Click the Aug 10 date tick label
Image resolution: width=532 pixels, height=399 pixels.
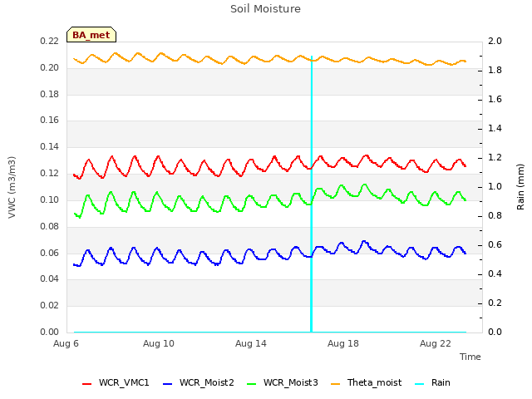tap(159, 343)
